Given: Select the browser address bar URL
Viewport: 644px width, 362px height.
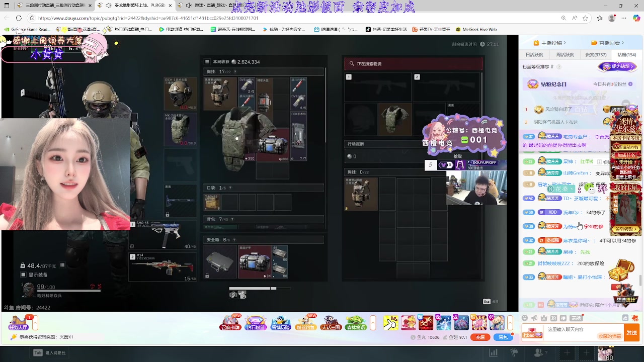Looking at the screenshot, I should 148,18.
